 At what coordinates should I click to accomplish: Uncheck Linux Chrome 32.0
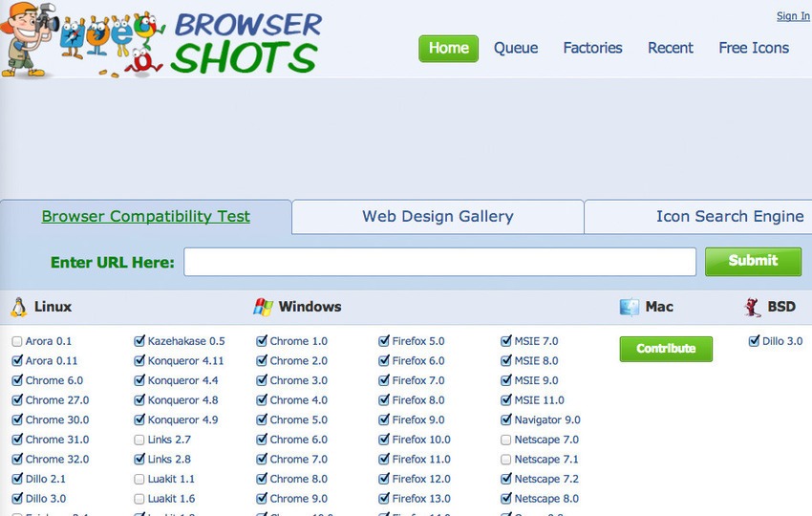click(x=17, y=460)
